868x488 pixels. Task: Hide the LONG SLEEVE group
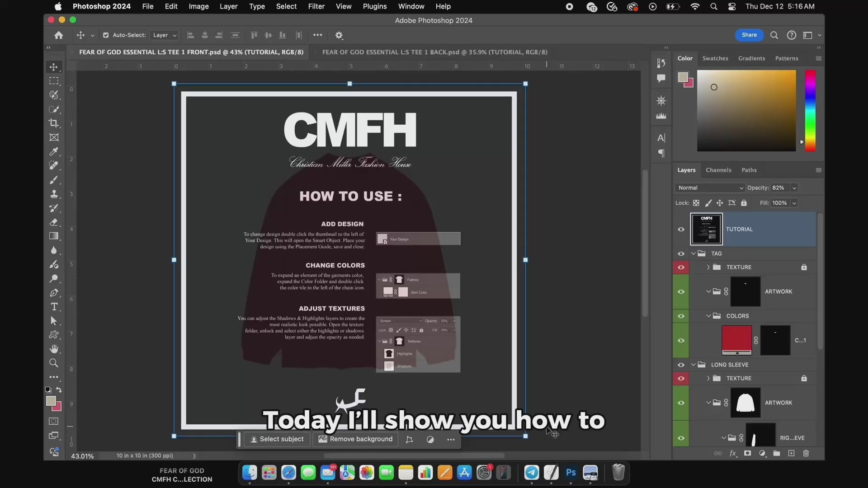pyautogui.click(x=681, y=365)
